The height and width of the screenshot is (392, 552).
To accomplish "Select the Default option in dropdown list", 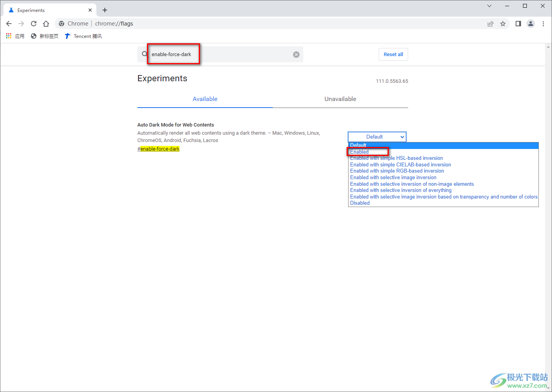I will (443, 146).
